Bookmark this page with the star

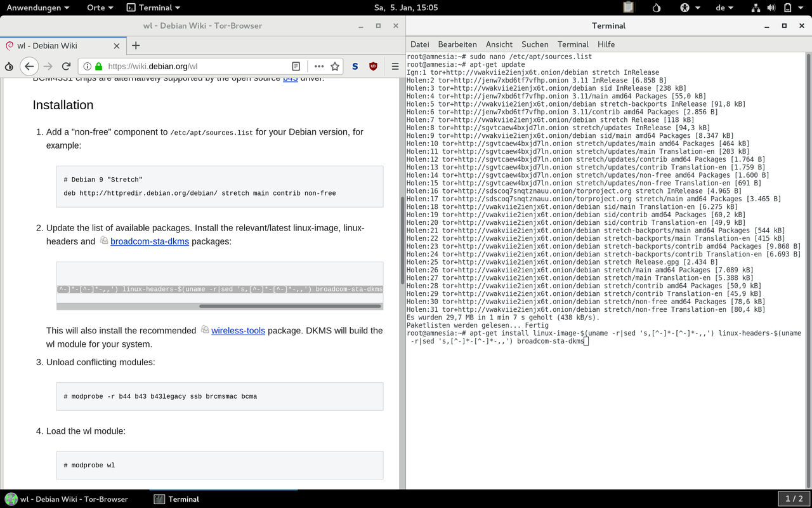[335, 66]
